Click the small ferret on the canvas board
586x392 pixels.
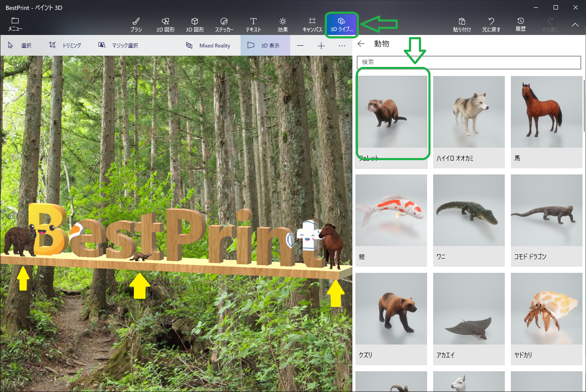pos(140,257)
